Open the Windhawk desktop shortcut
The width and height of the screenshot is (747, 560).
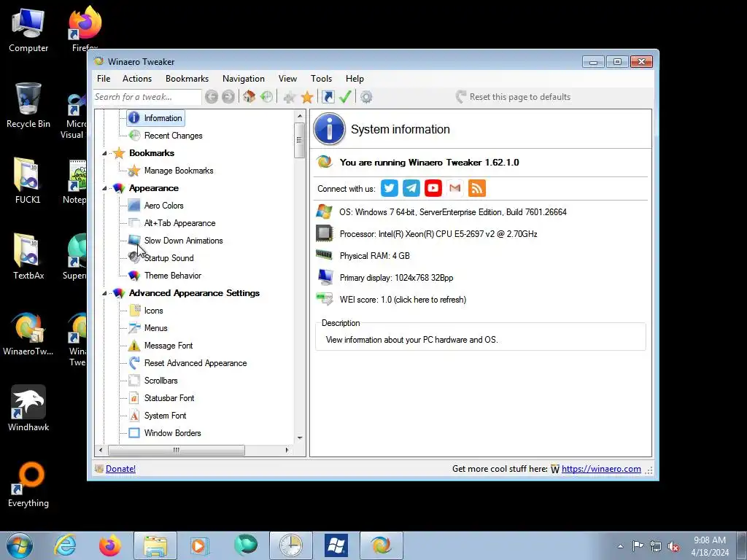tap(28, 408)
